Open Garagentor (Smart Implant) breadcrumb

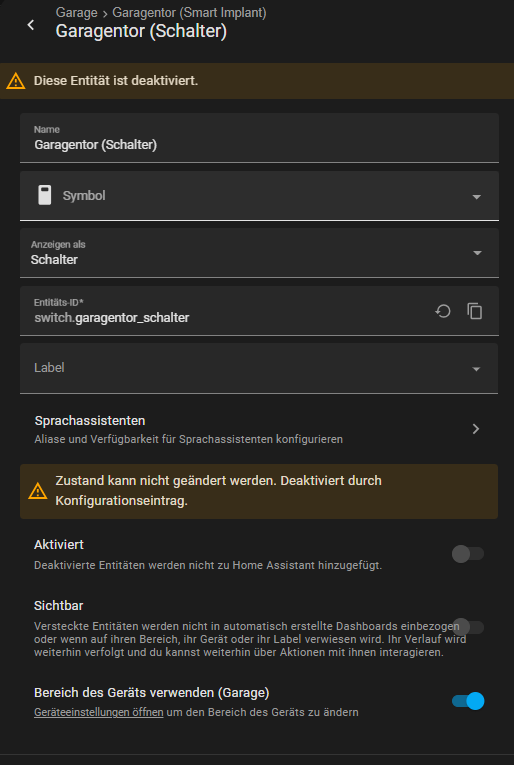pos(189,12)
